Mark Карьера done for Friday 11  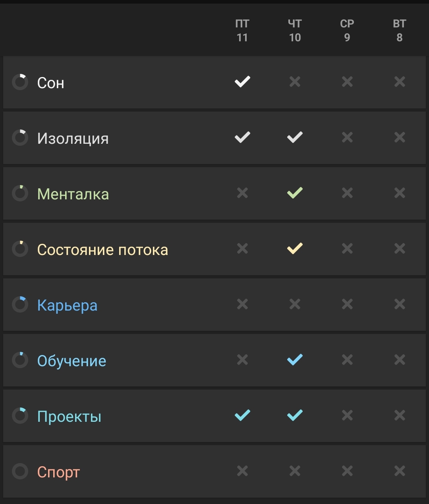(242, 304)
